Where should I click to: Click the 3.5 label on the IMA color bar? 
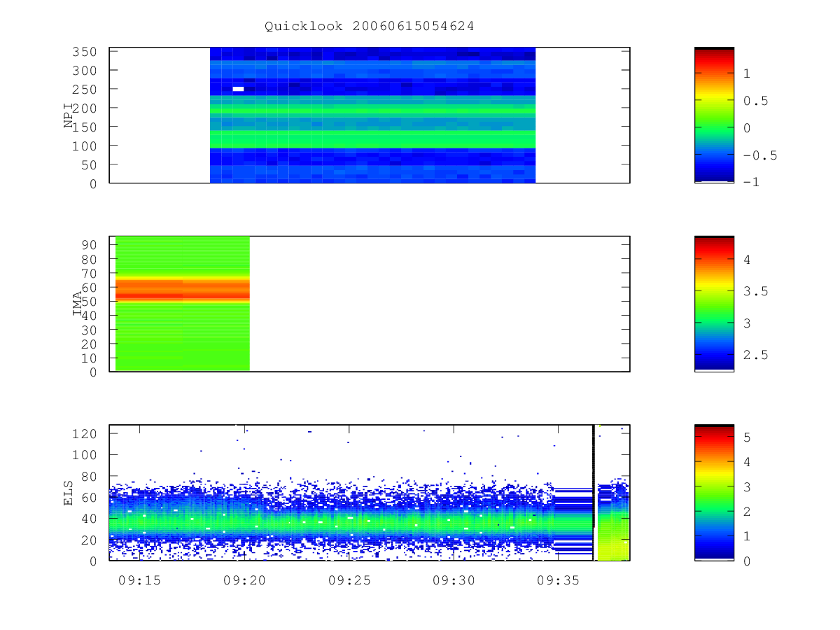pyautogui.click(x=755, y=291)
